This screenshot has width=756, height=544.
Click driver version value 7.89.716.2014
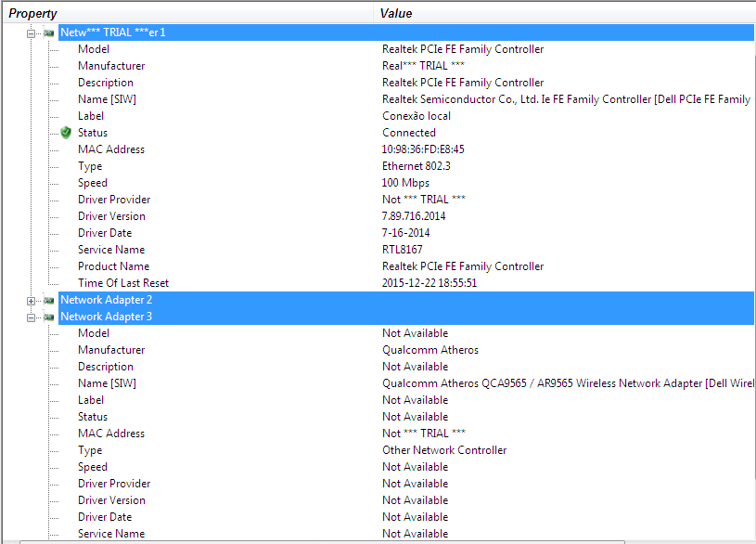tap(413, 216)
